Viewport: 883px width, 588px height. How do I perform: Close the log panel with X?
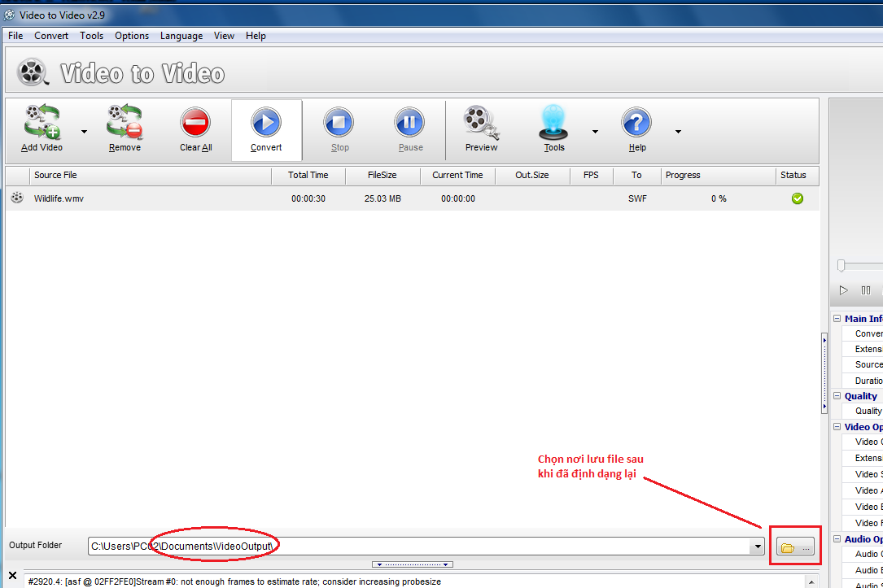pyautogui.click(x=12, y=576)
